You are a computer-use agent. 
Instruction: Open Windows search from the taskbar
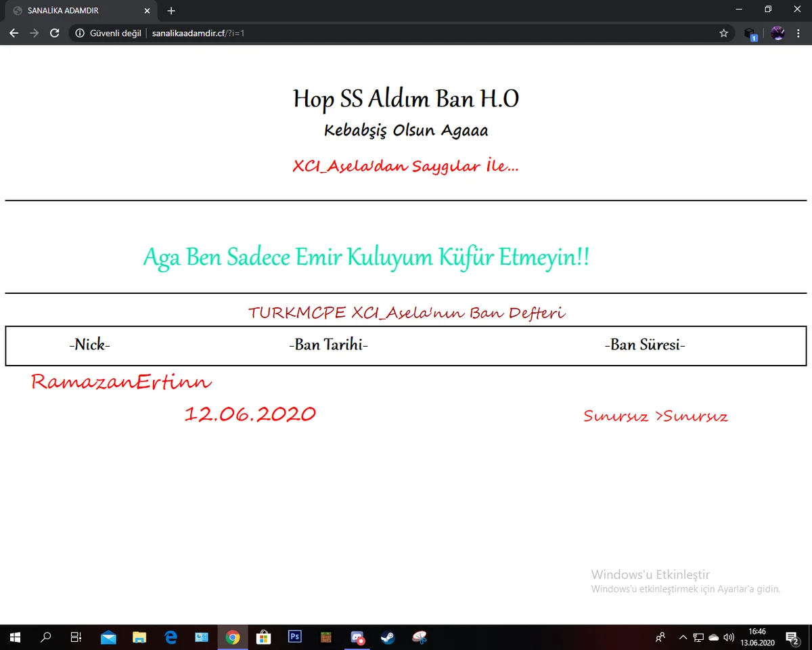[46, 637]
